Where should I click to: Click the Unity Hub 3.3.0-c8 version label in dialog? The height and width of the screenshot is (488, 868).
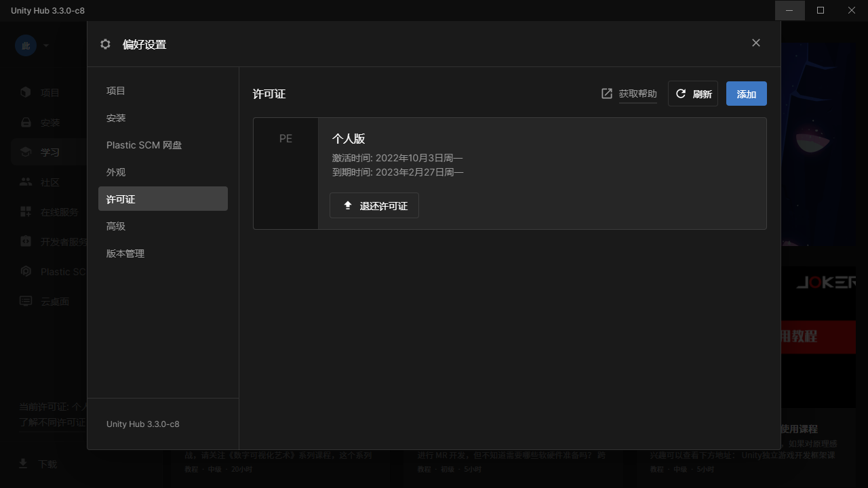coord(143,424)
